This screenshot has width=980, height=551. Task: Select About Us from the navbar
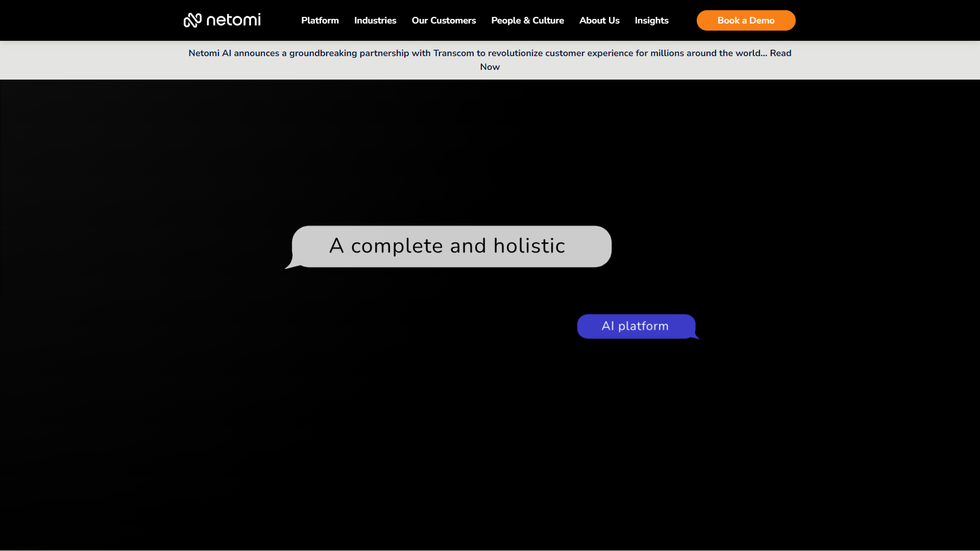(x=599, y=20)
